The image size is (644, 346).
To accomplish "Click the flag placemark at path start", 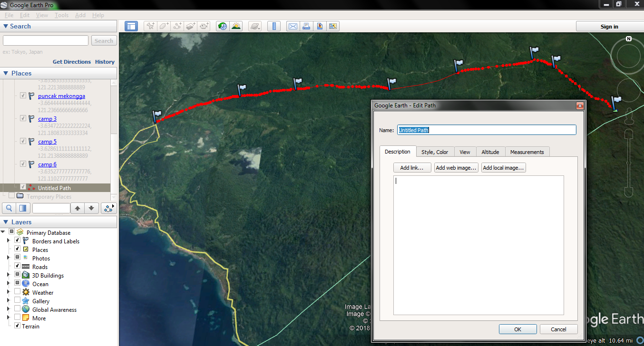I will coord(157,117).
